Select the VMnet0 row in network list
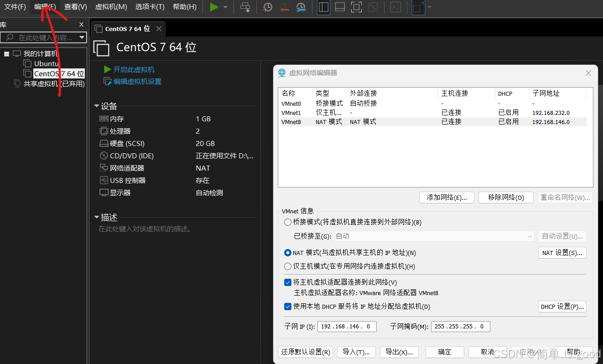This screenshot has width=603, height=364. [x=432, y=104]
